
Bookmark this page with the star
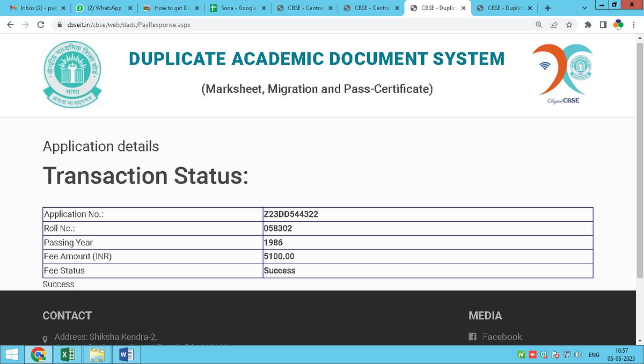[x=569, y=25]
